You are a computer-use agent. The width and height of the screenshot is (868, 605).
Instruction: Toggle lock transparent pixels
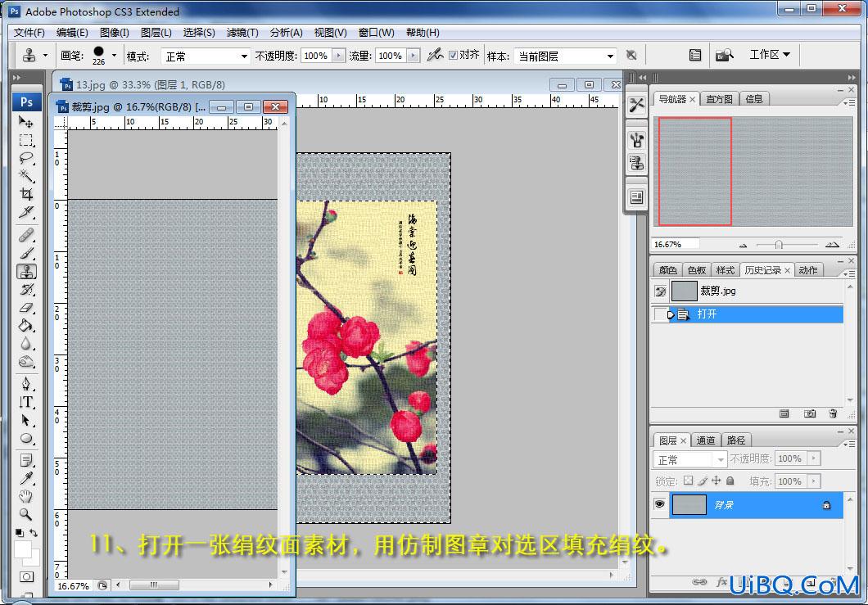point(688,481)
